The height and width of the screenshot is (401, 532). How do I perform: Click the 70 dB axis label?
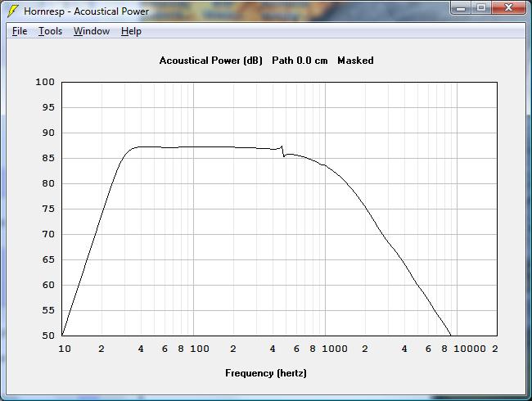point(48,234)
